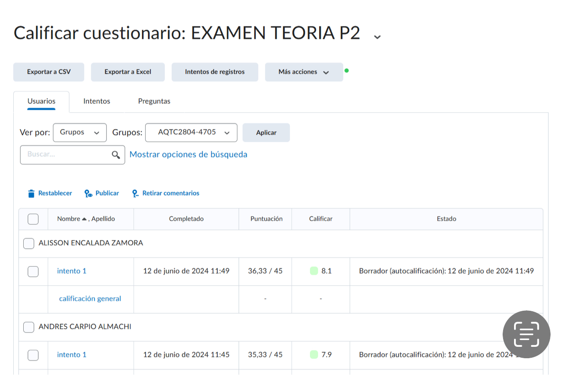The height and width of the screenshot is (392, 567).
Task: Select the checkbox for Alisson's intento 1
Action: pyautogui.click(x=33, y=272)
